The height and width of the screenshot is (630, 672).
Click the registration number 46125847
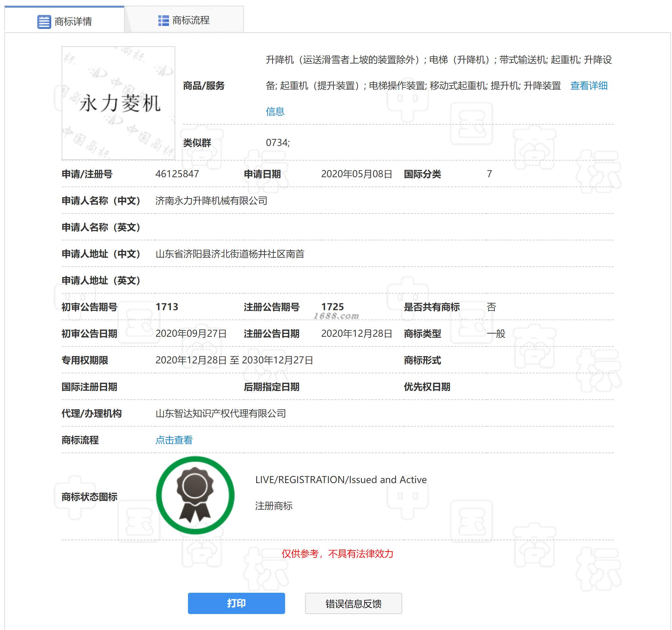click(x=177, y=174)
